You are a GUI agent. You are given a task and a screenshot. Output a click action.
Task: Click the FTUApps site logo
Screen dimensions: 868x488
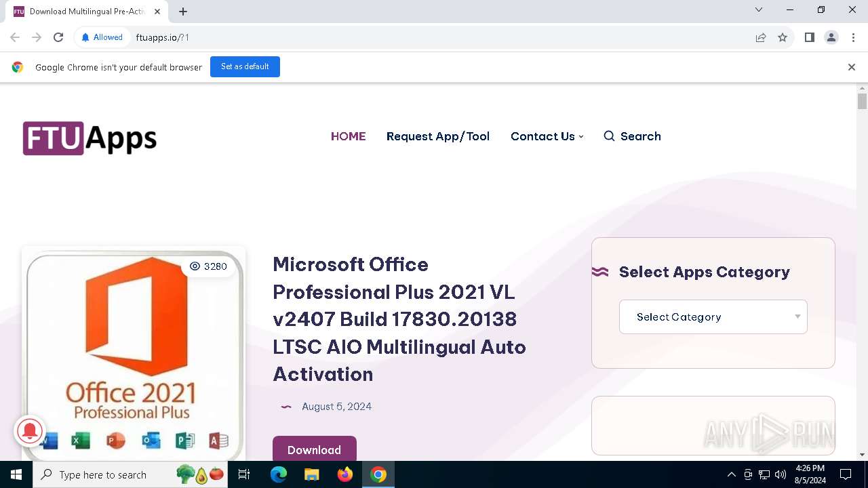coord(90,138)
